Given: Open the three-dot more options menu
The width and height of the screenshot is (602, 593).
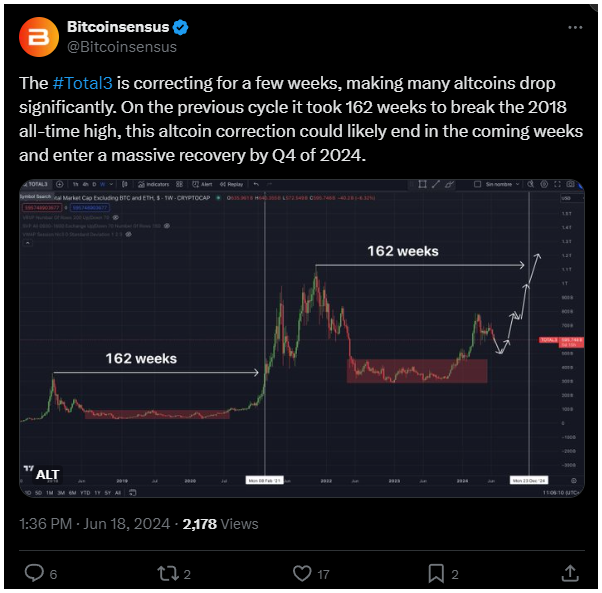Looking at the screenshot, I should point(575,28).
